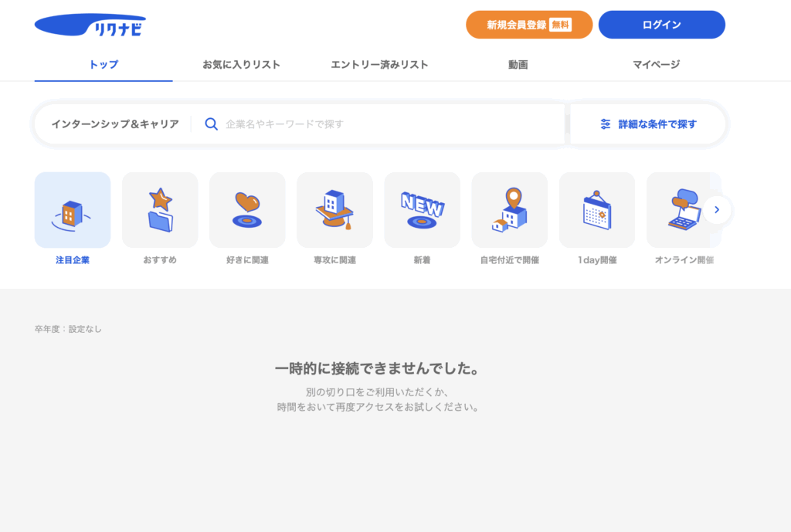Focus the 企業名やキーワードで探す search field
This screenshot has height=532, width=791.
379,124
